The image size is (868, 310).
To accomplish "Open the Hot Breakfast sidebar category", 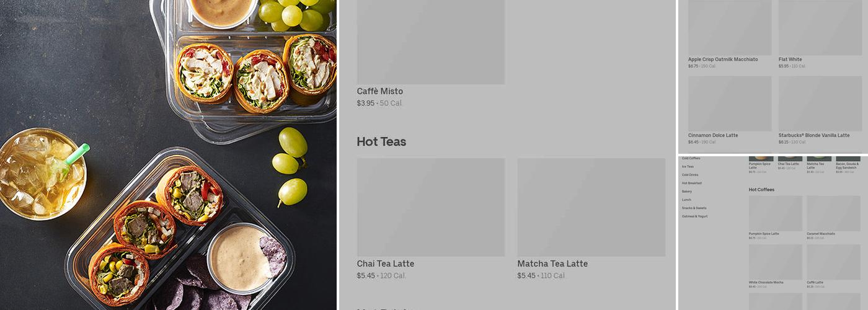I will (x=692, y=184).
